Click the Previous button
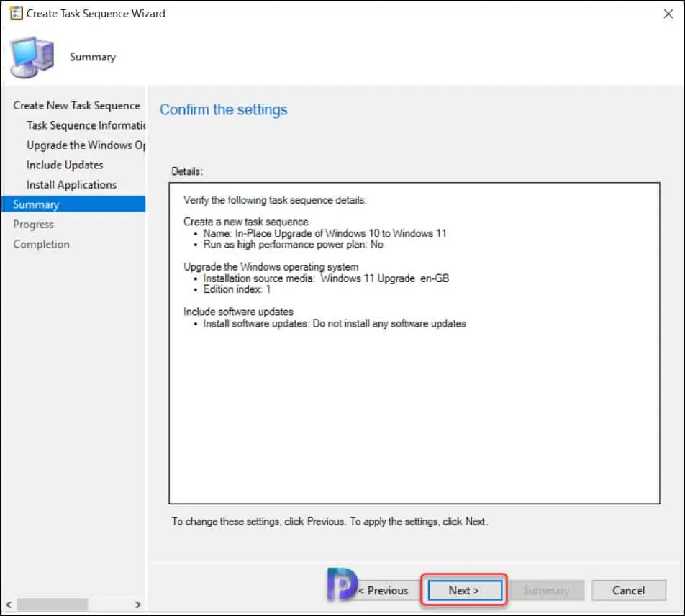Image resolution: width=685 pixels, height=616 pixels. click(x=383, y=591)
